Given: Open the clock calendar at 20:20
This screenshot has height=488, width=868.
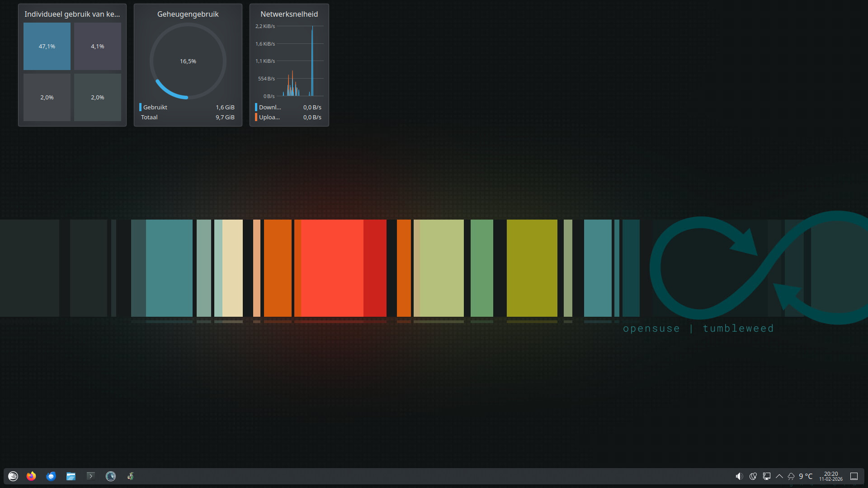Looking at the screenshot, I should tap(831, 476).
